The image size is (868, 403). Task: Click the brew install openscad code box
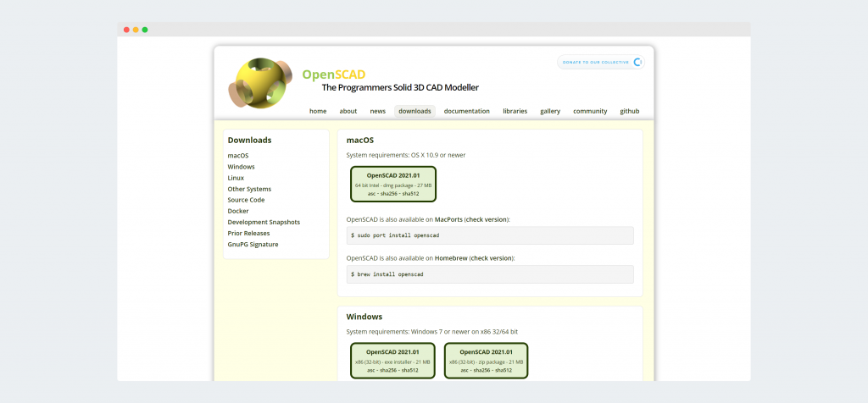pyautogui.click(x=490, y=274)
